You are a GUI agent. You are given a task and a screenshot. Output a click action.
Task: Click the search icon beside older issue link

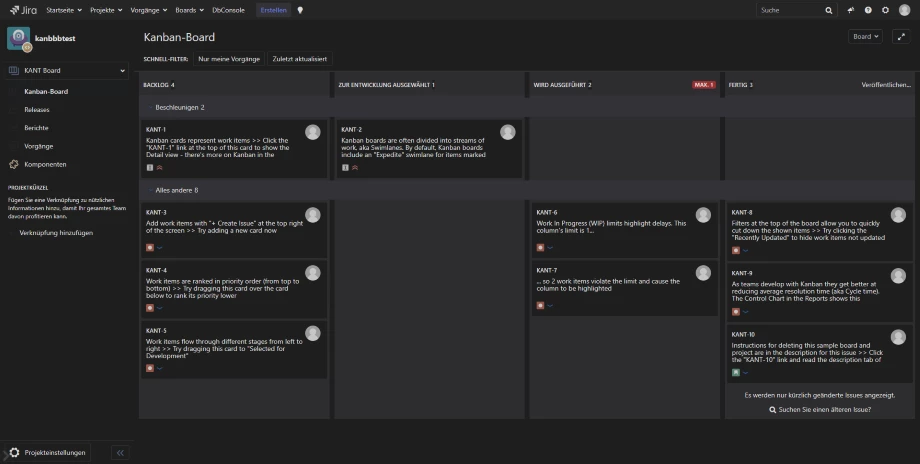(773, 409)
